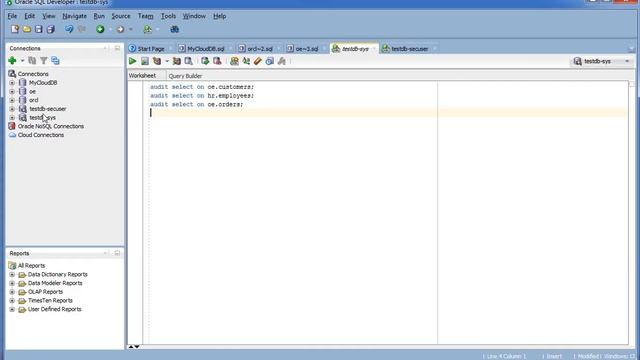Viewport: 640px width, 360px height.
Task: Expand the OLAP Reports folder
Action: (x=12, y=292)
